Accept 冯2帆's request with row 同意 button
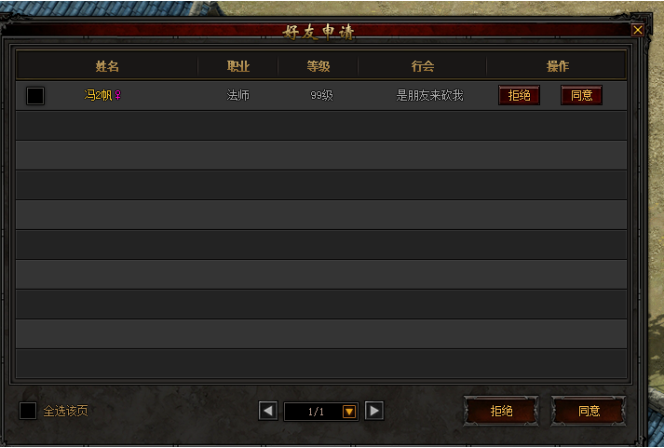This screenshot has height=448, width=664. 581,95
